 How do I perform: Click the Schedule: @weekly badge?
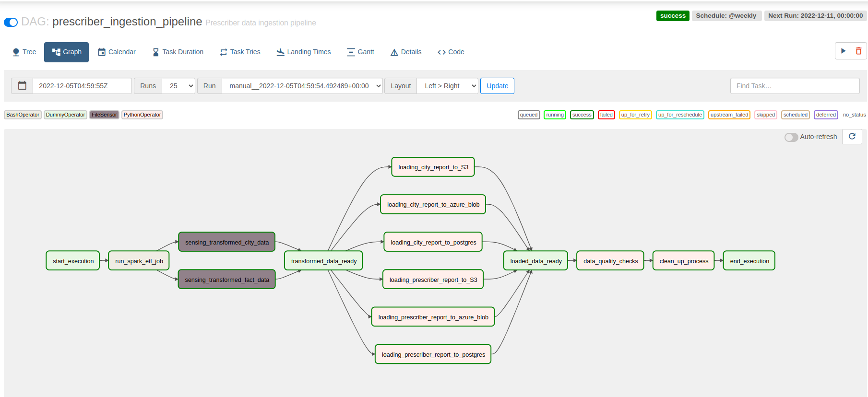point(726,16)
